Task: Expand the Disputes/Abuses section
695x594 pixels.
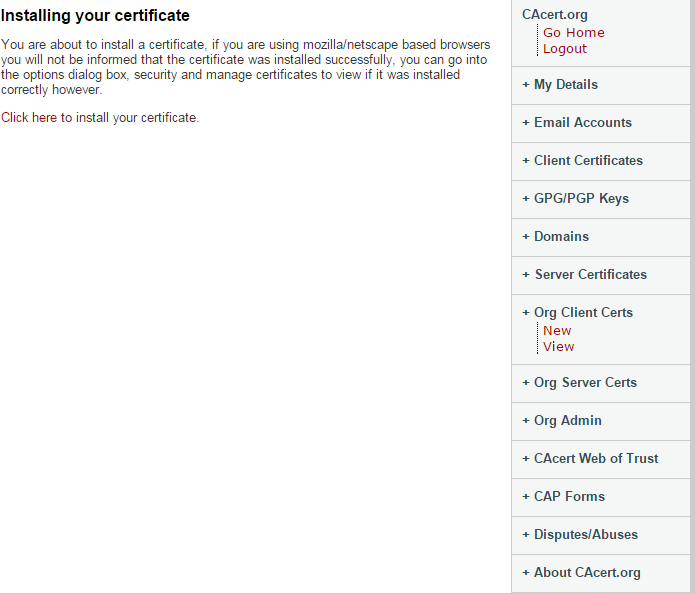Action: coord(580,535)
